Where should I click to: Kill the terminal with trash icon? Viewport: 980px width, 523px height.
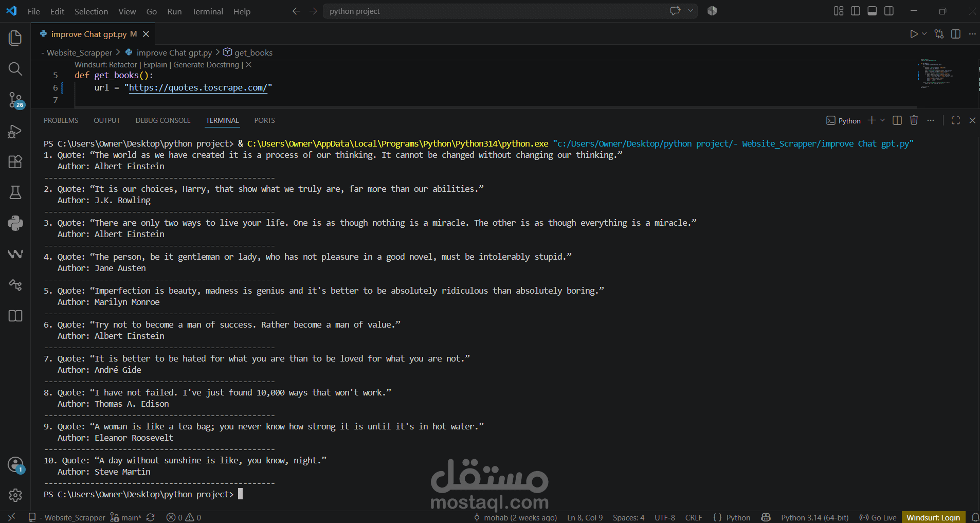point(914,120)
